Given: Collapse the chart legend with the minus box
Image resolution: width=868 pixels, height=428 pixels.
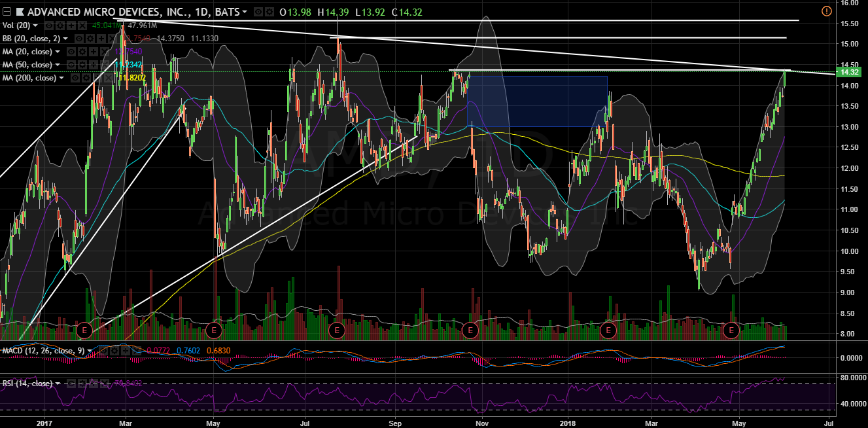Looking at the screenshot, I should pyautogui.click(x=7, y=12).
